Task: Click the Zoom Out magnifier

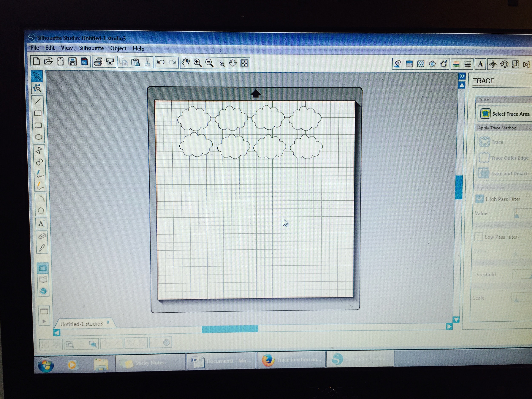Action: pos(209,63)
